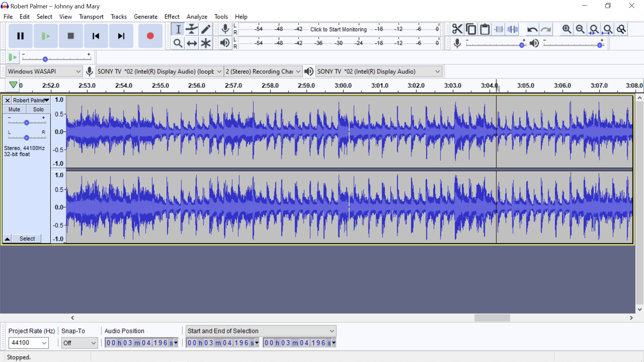The width and height of the screenshot is (644, 362).
Task: Open the Tracks menu
Action: pyautogui.click(x=119, y=17)
